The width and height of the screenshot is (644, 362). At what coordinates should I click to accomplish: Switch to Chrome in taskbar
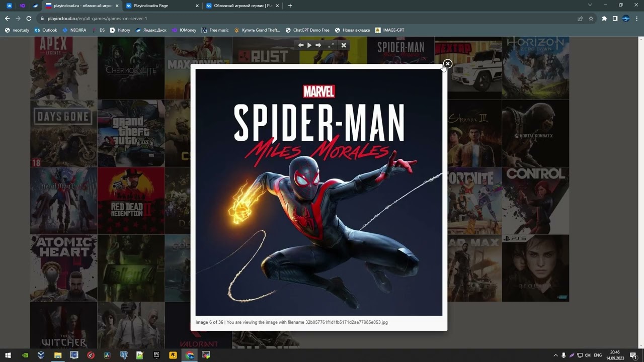click(190, 355)
